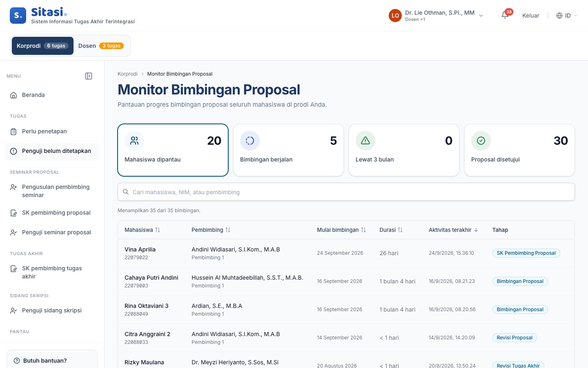
Task: Click the Korprodi breadcrumb link
Action: (127, 74)
